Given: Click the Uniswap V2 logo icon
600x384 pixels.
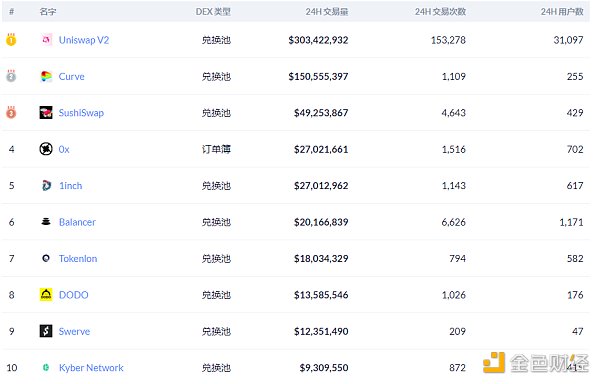Looking at the screenshot, I should pos(46,39).
